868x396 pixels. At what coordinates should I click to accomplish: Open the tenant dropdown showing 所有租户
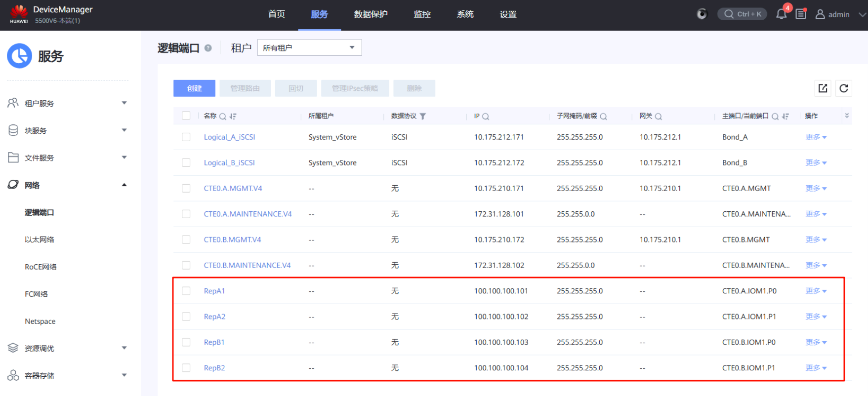[309, 48]
